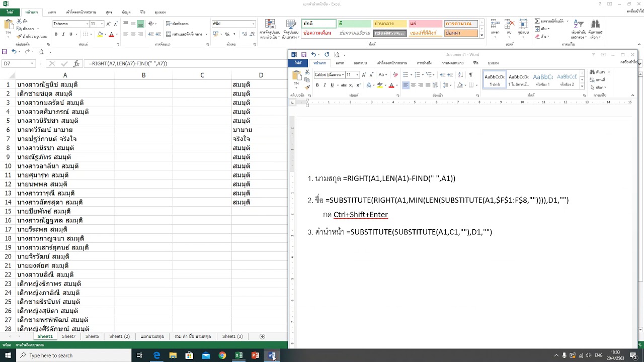The height and width of the screenshot is (362, 644).
Task: Open the Excel Formulas tab
Action: (109, 12)
